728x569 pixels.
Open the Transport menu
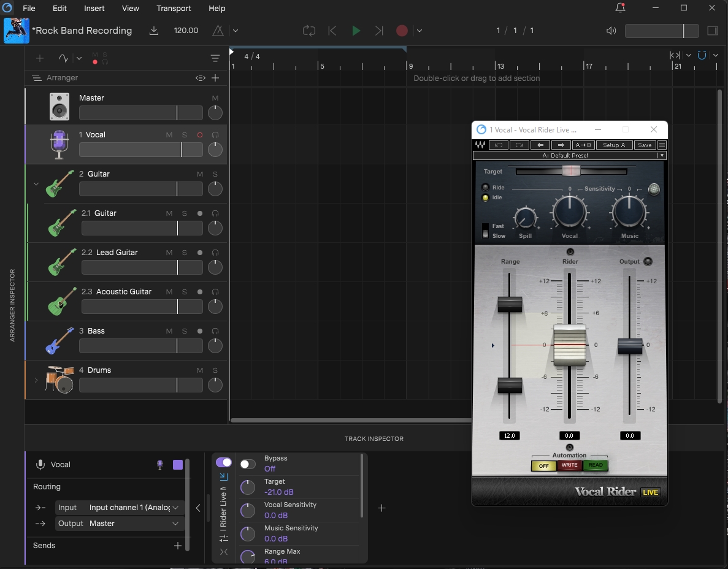click(x=174, y=9)
